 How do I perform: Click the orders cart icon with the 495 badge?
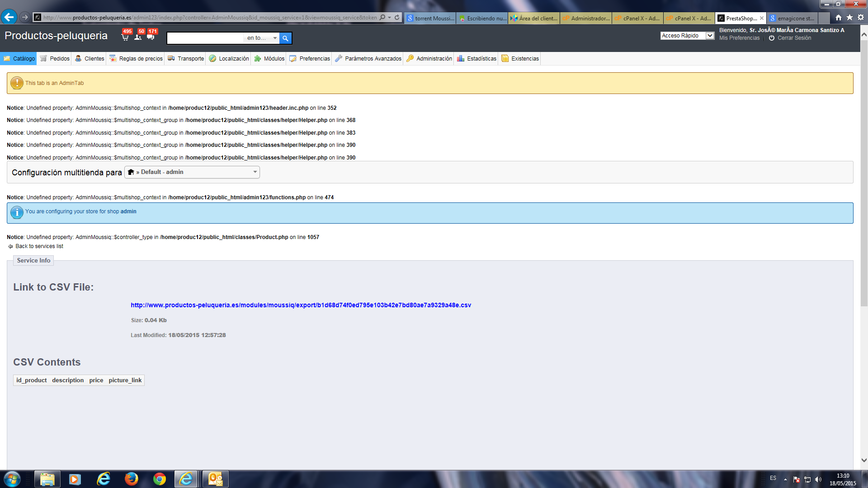point(125,37)
